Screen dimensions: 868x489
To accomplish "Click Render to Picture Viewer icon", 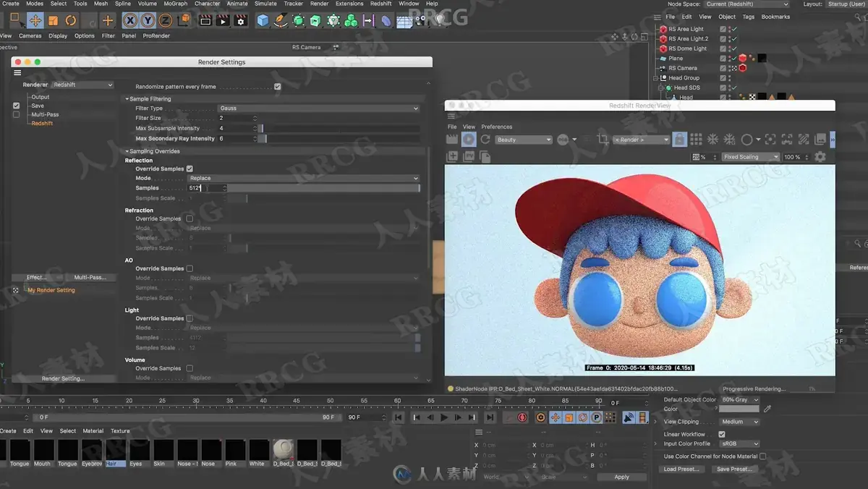I will (x=223, y=20).
